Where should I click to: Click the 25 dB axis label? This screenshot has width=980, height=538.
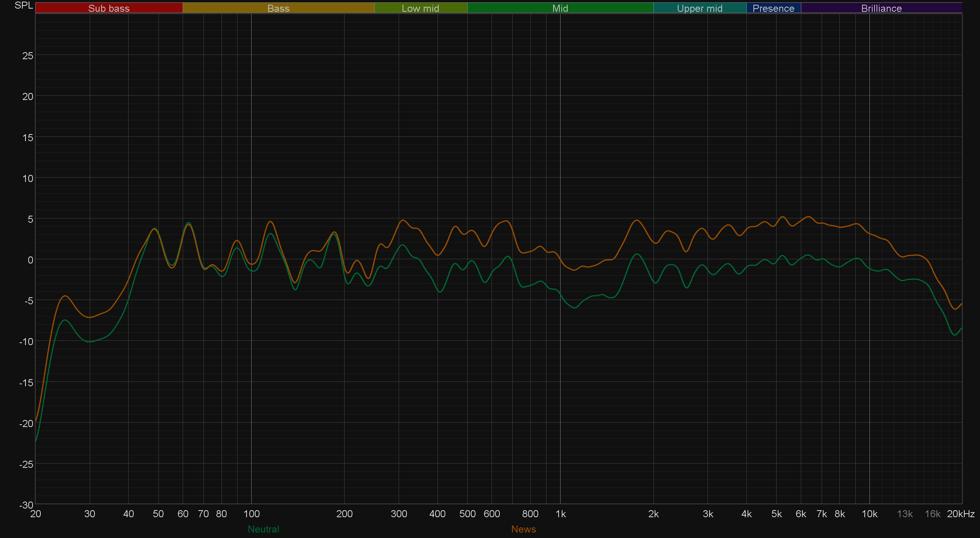click(28, 56)
